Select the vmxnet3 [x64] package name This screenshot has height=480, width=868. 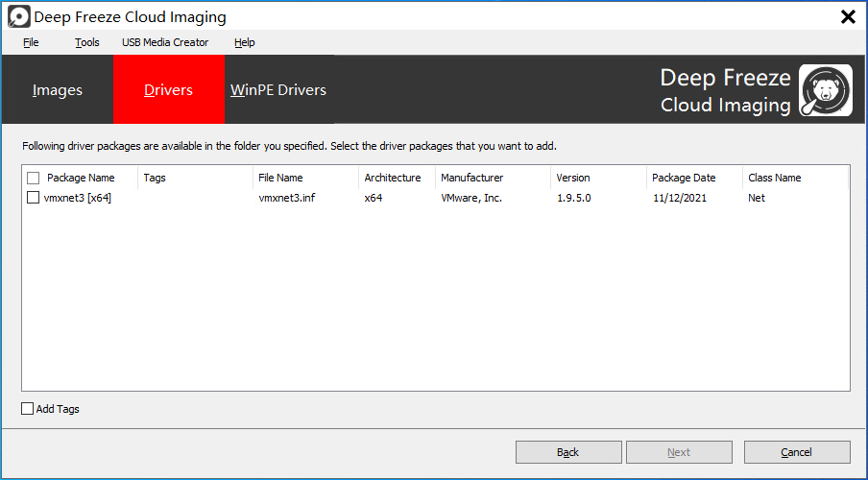click(78, 198)
